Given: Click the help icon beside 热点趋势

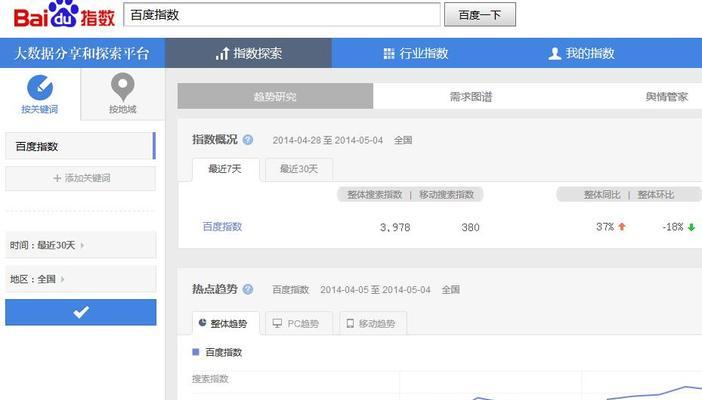Looking at the screenshot, I should point(248,289).
